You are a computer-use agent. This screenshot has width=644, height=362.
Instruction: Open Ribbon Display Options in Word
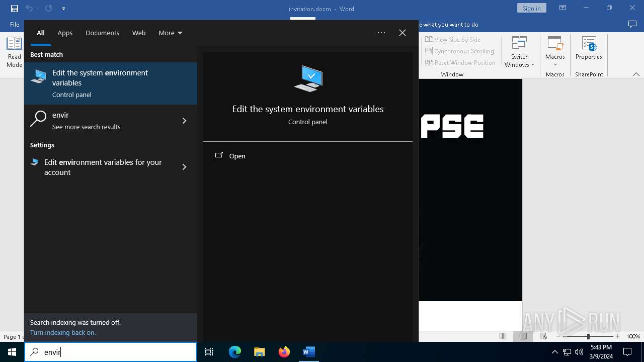tap(563, 8)
